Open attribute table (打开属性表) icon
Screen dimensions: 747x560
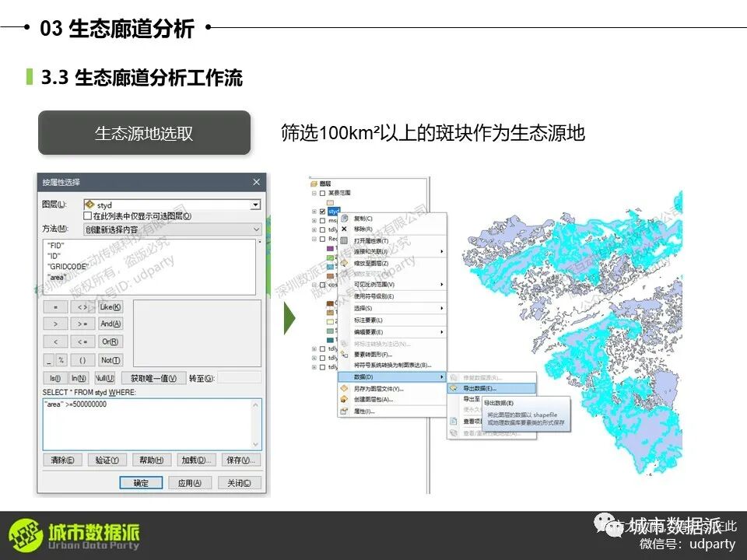coord(344,241)
